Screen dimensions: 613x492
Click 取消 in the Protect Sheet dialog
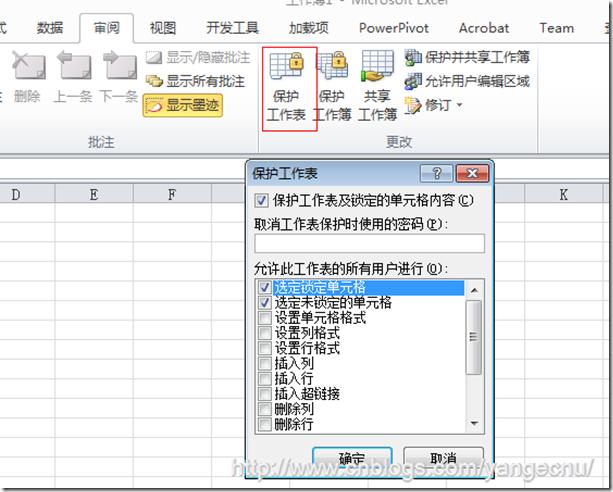coord(443,458)
